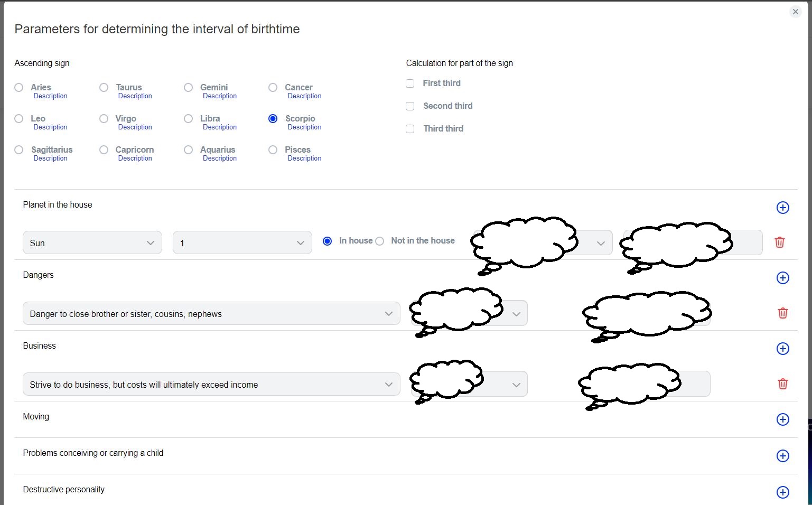
Task: Open the Scorpio Description link
Action: 304,127
